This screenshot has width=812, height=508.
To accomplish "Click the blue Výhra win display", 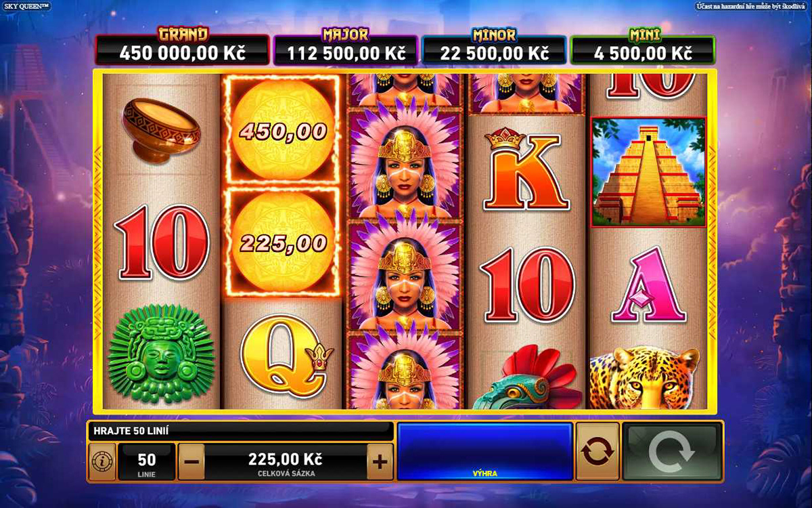I will coord(484,452).
